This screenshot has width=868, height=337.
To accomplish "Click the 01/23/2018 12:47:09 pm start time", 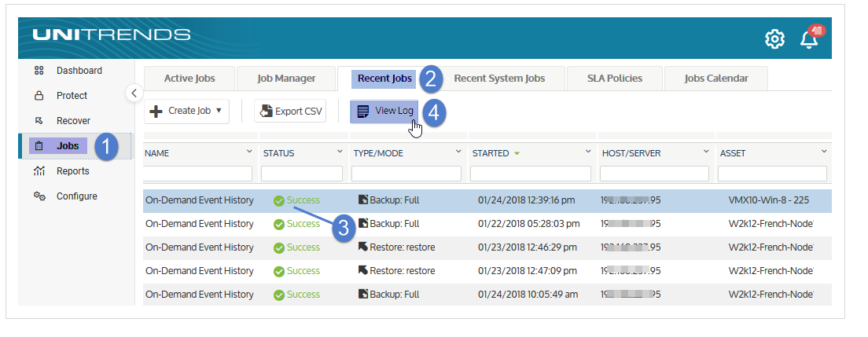I will (527, 270).
